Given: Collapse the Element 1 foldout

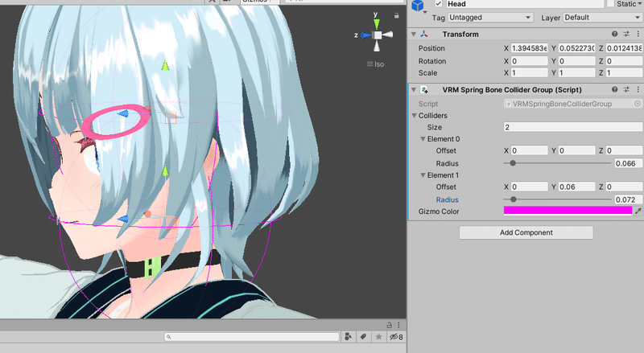Looking at the screenshot, I should (423, 175).
